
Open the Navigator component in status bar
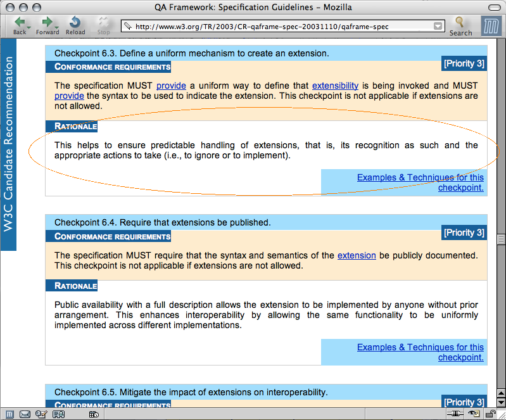coord(9,414)
